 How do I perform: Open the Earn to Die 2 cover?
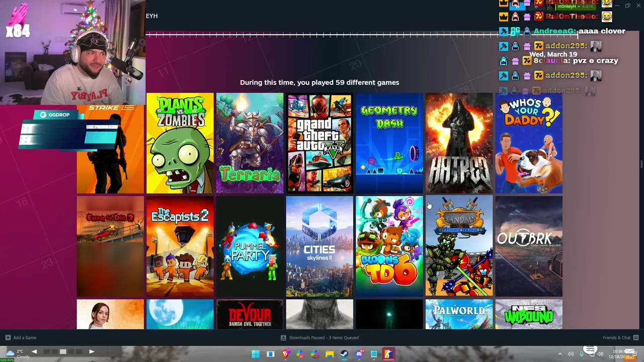tap(110, 246)
